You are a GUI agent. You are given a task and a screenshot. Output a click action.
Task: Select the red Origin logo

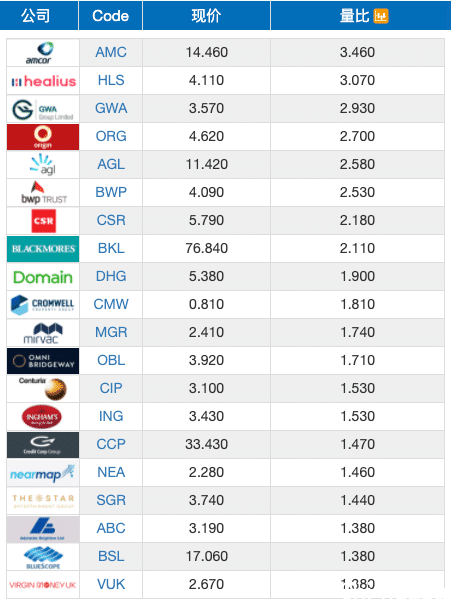[x=43, y=137]
